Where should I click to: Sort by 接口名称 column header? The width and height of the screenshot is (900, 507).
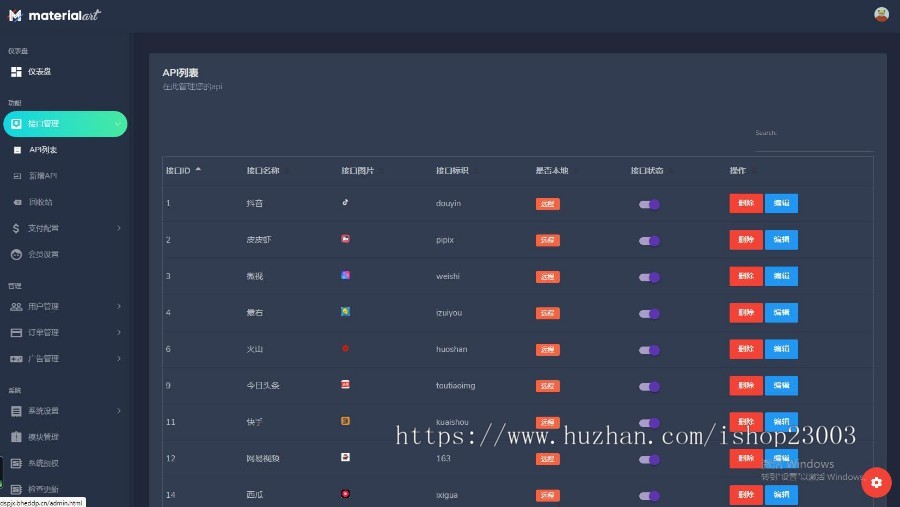(263, 171)
